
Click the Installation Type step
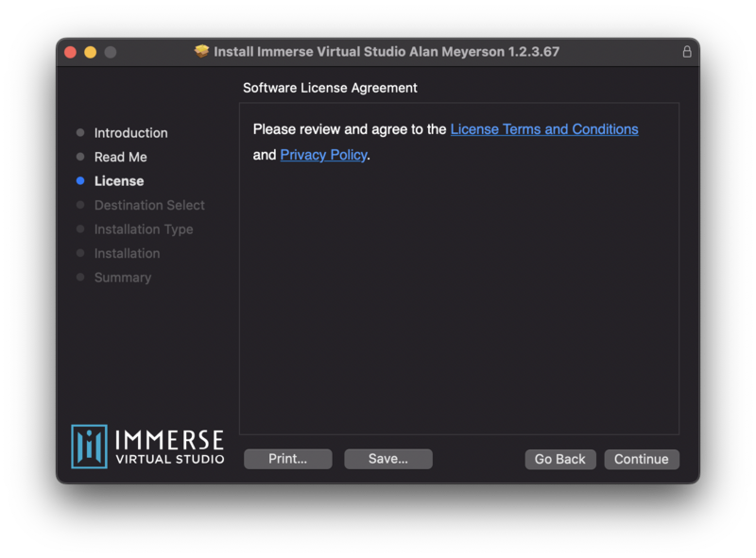(144, 229)
